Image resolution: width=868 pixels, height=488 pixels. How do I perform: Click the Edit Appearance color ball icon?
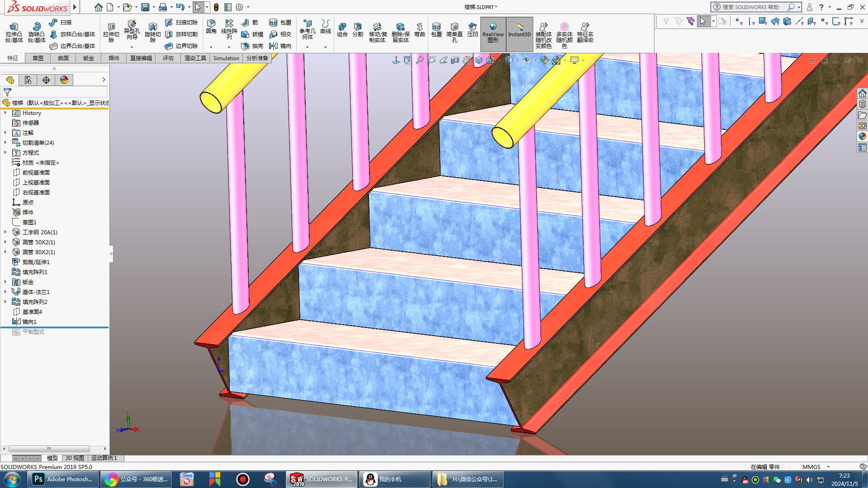pyautogui.click(x=544, y=60)
